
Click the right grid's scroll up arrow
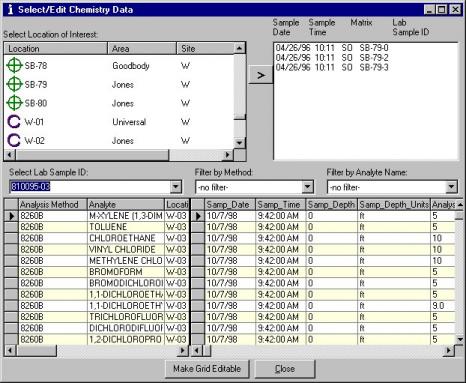pos(460,204)
